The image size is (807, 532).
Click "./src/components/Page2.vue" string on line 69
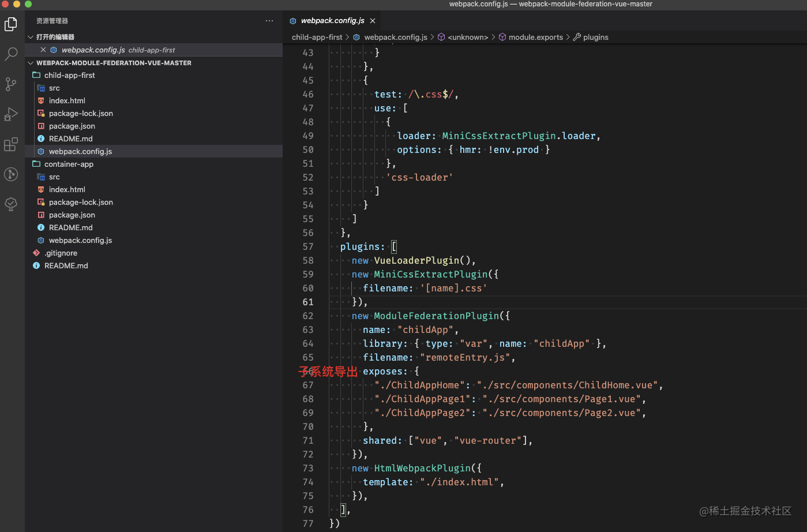(561, 413)
